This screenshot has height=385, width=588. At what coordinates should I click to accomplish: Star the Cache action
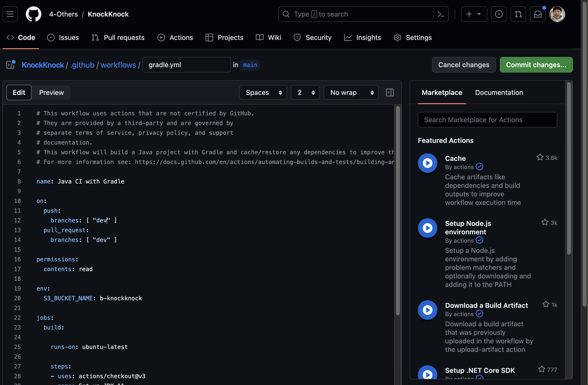pyautogui.click(x=540, y=157)
